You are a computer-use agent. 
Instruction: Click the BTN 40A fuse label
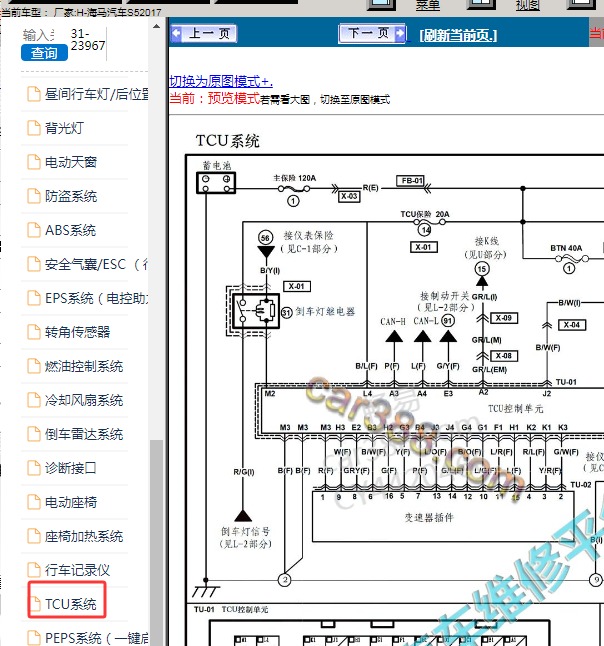click(x=566, y=248)
